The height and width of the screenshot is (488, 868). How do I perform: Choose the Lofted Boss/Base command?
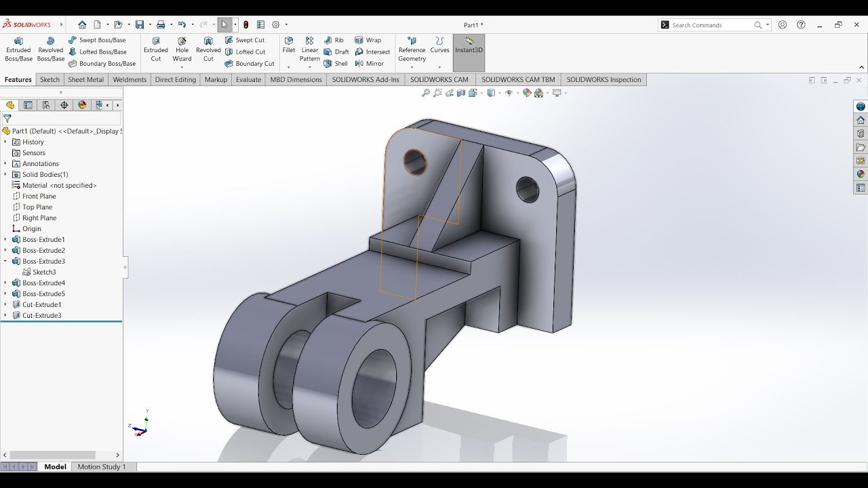click(x=98, y=52)
